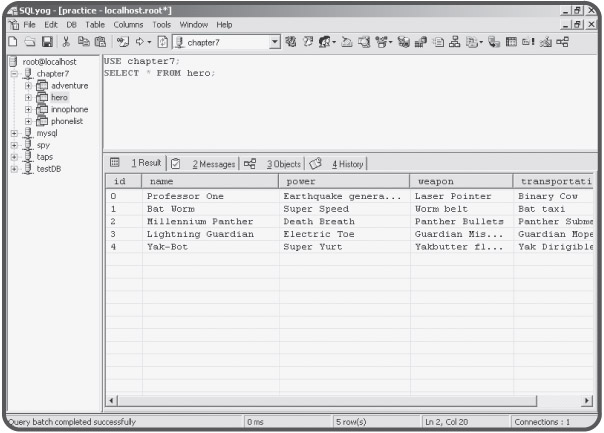Click the name column header

[208, 182]
